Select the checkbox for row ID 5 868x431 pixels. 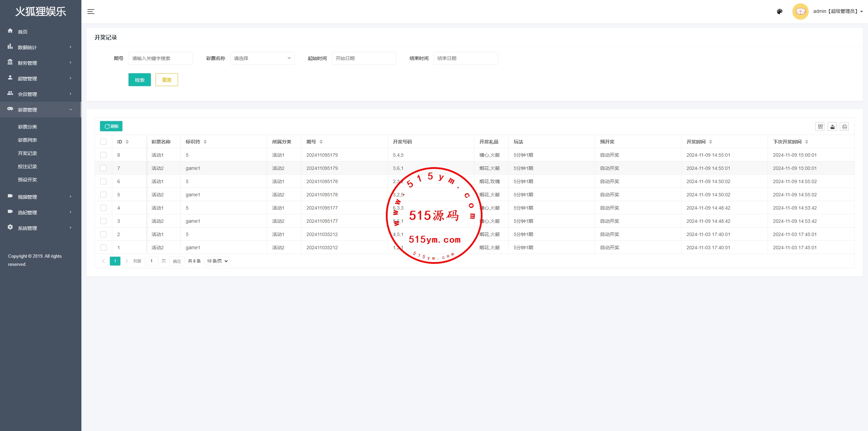point(103,195)
